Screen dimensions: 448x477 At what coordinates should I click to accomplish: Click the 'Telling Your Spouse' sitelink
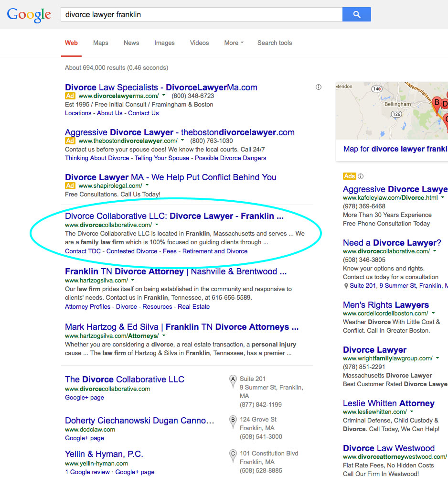pyautogui.click(x=162, y=158)
